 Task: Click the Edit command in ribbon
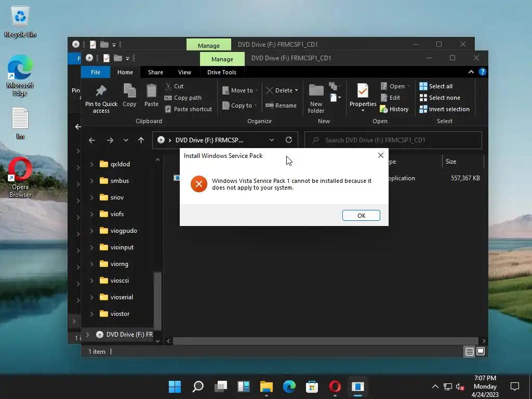(390, 98)
